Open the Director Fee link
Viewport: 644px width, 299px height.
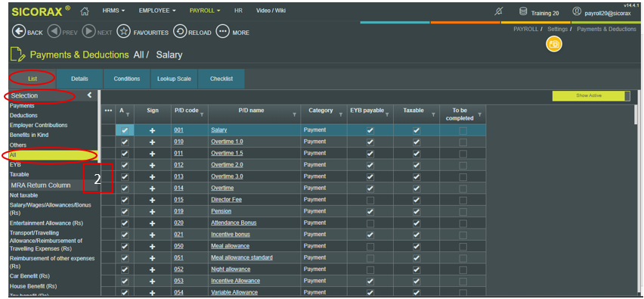coord(226,200)
